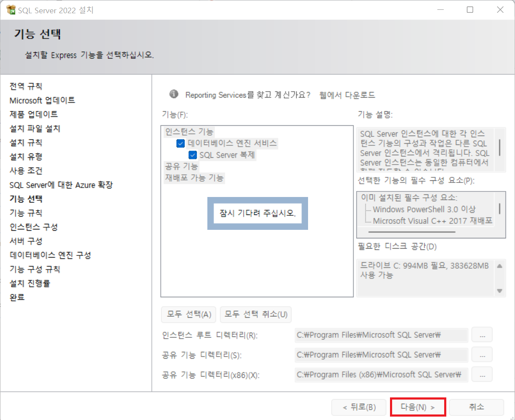Screen dimensions: 515x420
Task: Click the SQL Server installer title icon
Action: [x=11, y=9]
